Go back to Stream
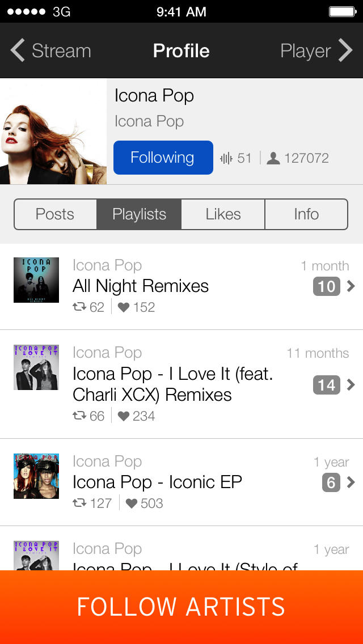Image resolution: width=363 pixels, height=644 pixels. point(51,51)
